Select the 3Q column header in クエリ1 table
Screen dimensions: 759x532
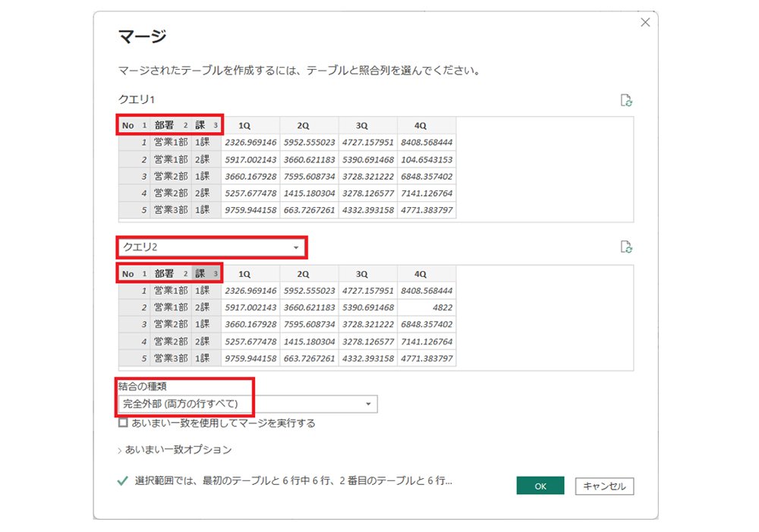click(367, 125)
